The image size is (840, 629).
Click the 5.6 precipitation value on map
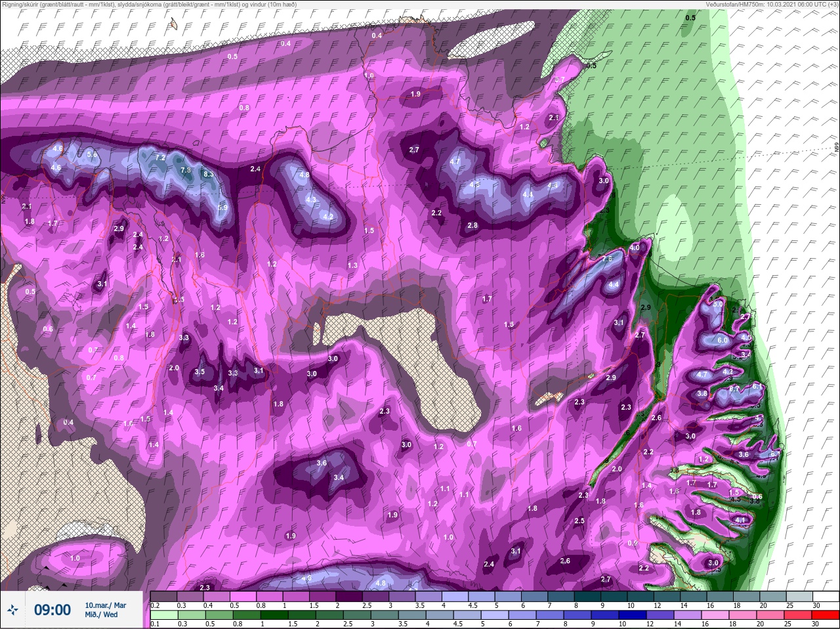tap(92, 154)
